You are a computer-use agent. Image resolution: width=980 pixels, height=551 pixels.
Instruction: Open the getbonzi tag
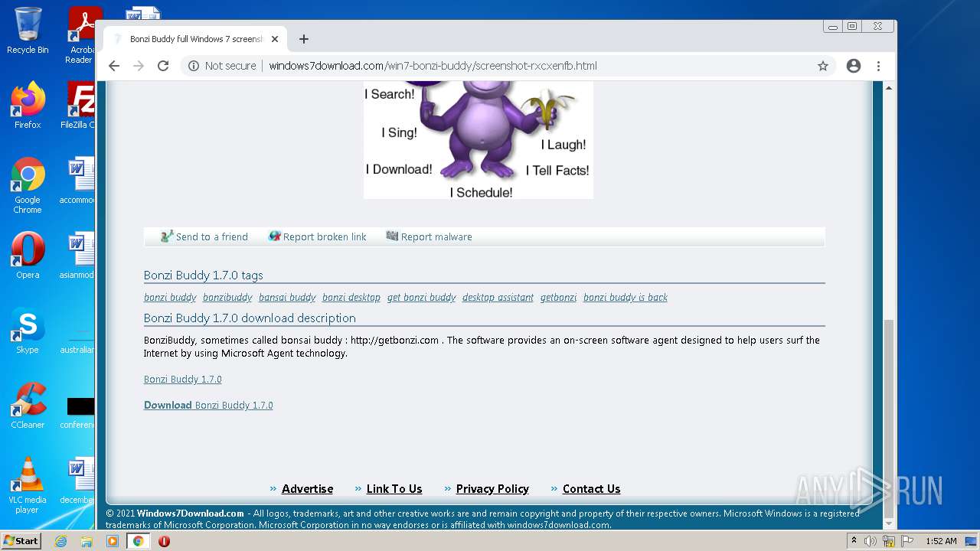(x=558, y=297)
